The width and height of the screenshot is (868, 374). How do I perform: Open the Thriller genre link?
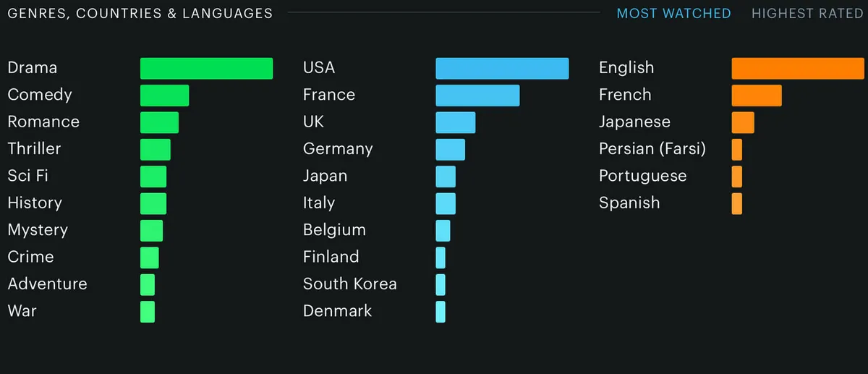point(35,149)
